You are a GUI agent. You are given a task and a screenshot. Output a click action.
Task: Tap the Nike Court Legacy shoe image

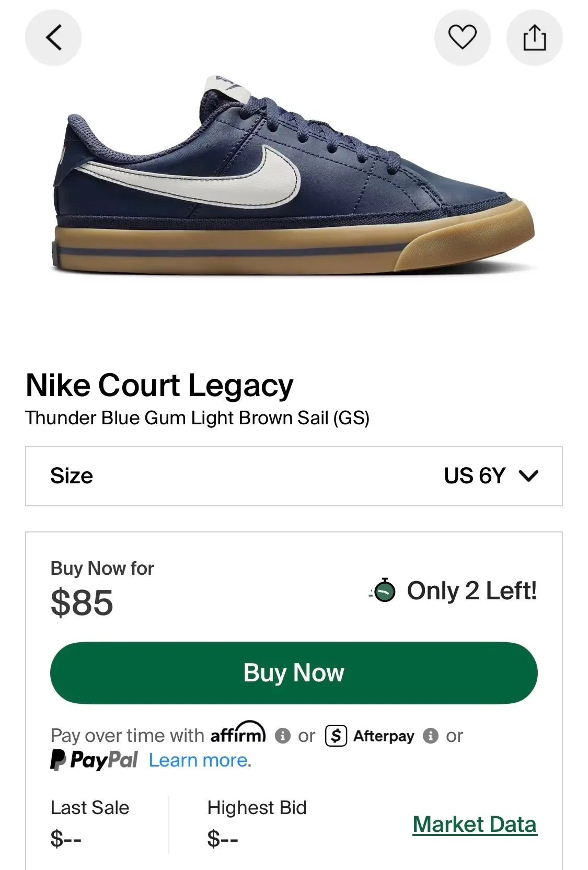[294, 175]
